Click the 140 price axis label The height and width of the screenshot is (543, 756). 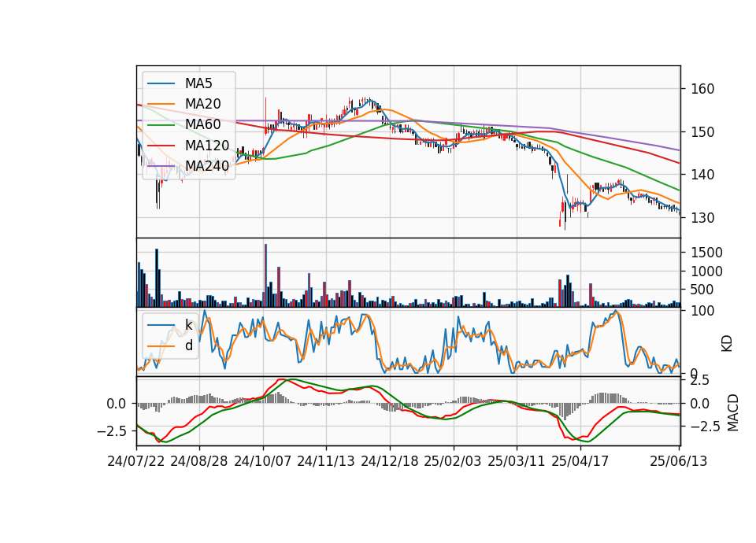pyautogui.click(x=703, y=175)
